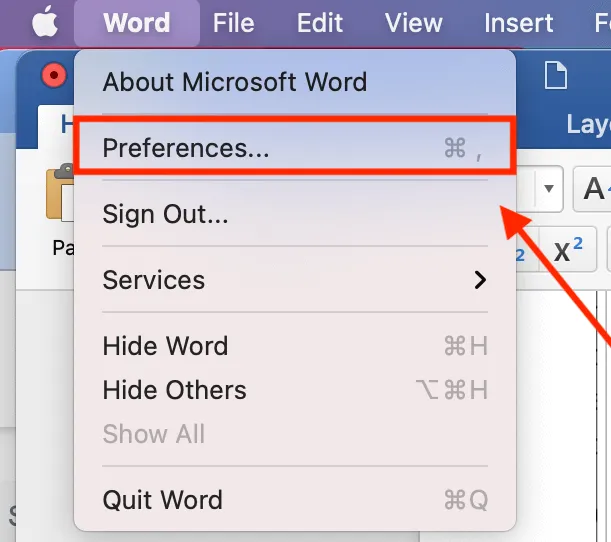Choose About Microsoft Word
611x542 pixels.
[295, 82]
